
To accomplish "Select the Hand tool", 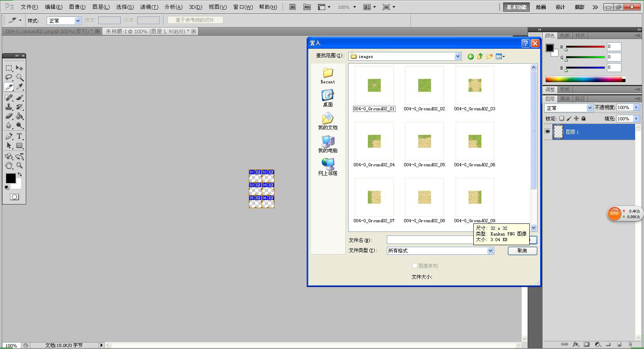I will (x=9, y=165).
